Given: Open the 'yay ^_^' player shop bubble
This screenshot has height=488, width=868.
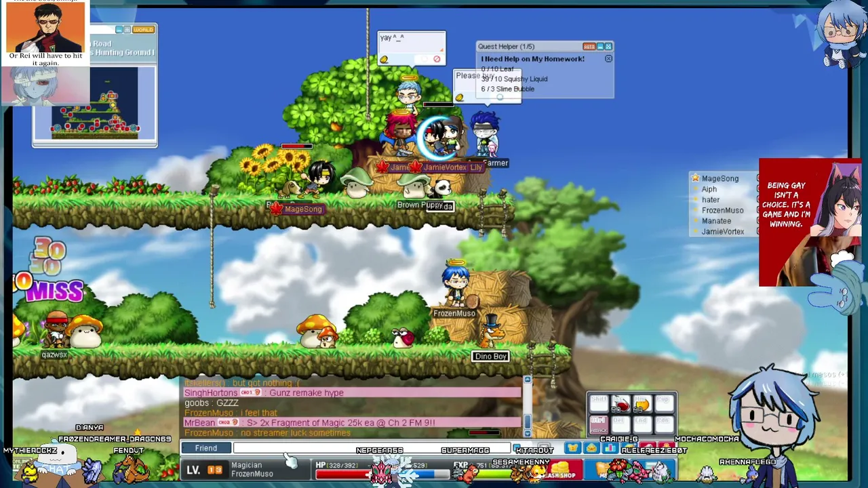Looking at the screenshot, I should (412, 48).
